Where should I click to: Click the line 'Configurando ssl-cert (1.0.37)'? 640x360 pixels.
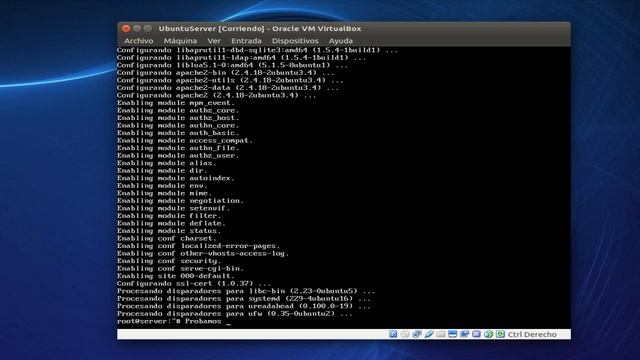pyautogui.click(x=194, y=283)
